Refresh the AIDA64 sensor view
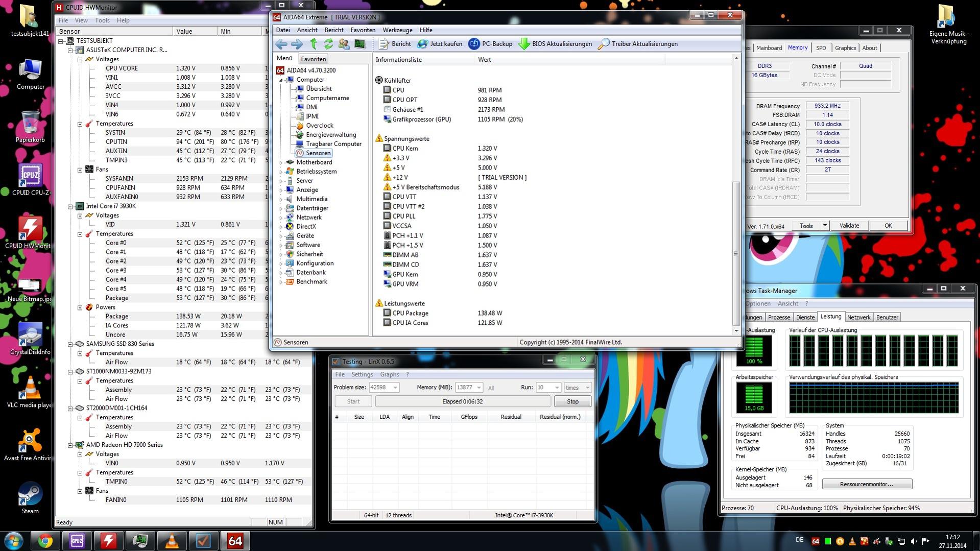Image resolution: width=980 pixels, height=551 pixels. [x=328, y=44]
